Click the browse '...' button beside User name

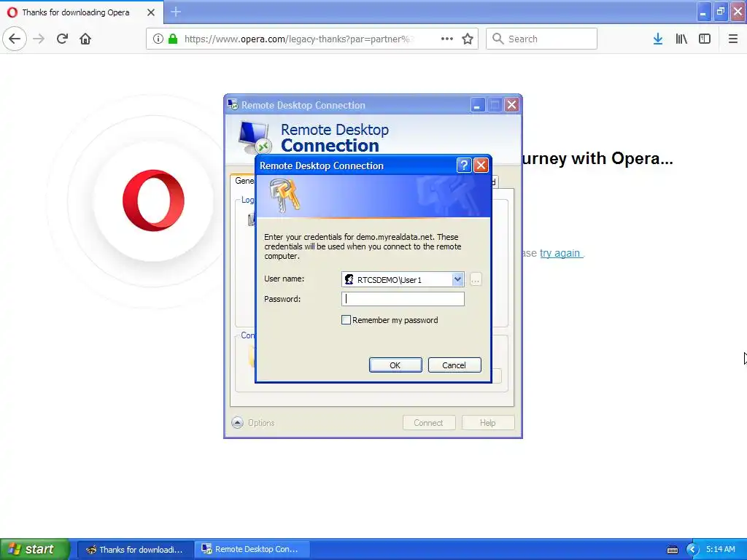(476, 279)
